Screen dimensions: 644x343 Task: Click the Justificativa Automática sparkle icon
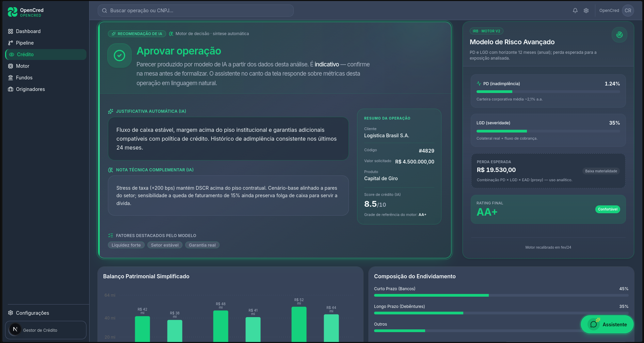click(x=111, y=111)
